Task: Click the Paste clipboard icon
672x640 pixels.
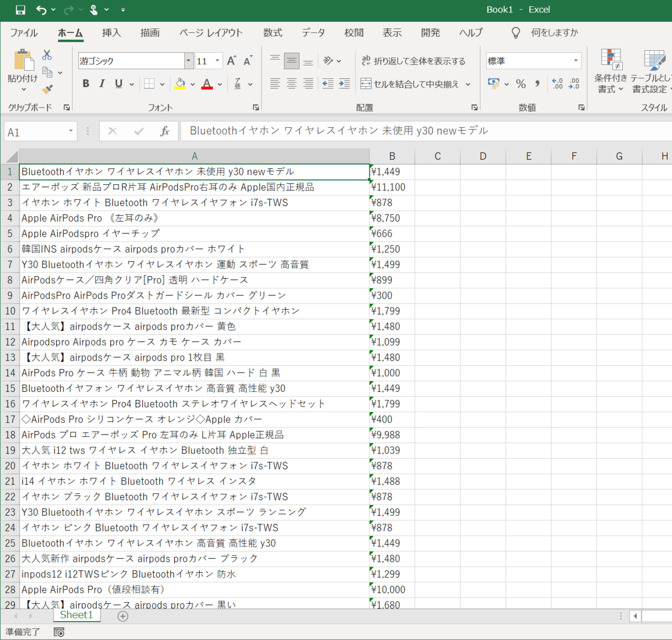Action: (23, 60)
